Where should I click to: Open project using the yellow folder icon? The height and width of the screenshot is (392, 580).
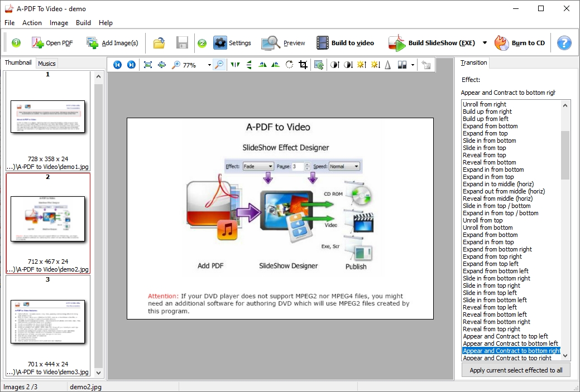click(x=159, y=43)
